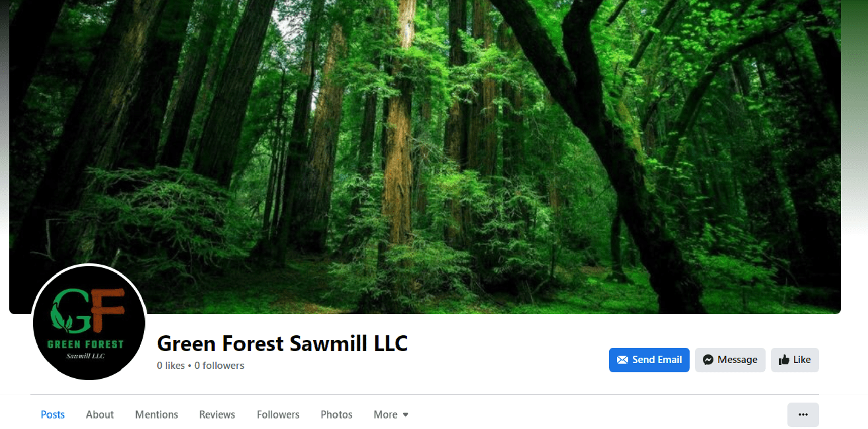View the Photos tab
The image size is (868, 429).
336,414
